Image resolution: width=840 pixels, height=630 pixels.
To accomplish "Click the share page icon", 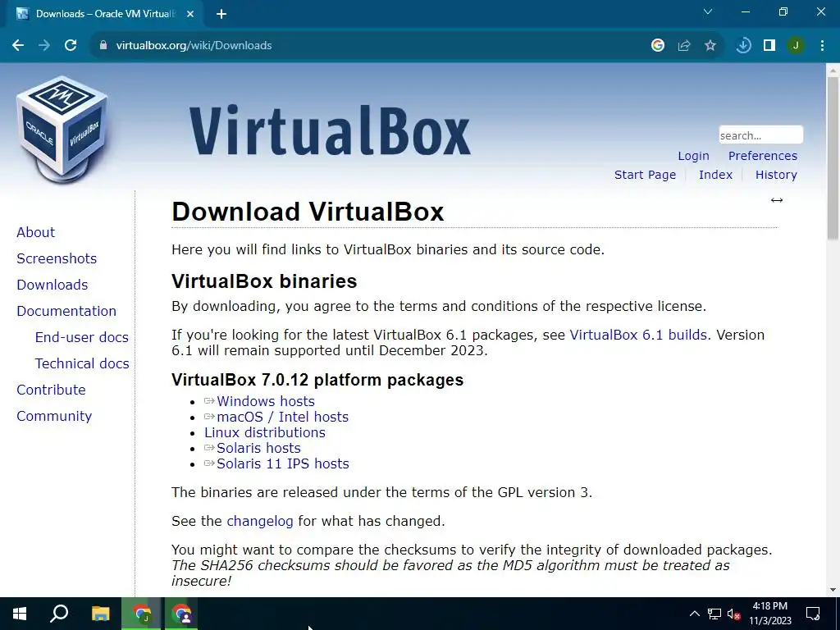I will (x=684, y=46).
